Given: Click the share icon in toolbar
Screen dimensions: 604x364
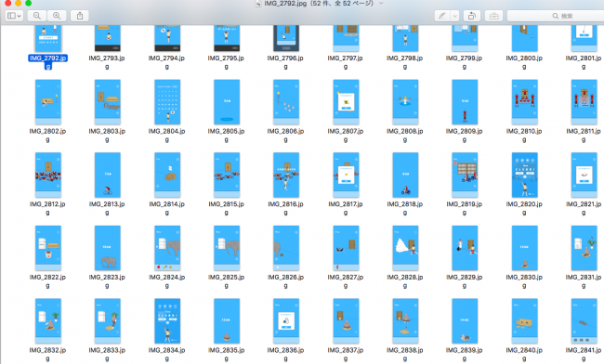Looking at the screenshot, I should pos(80,16).
